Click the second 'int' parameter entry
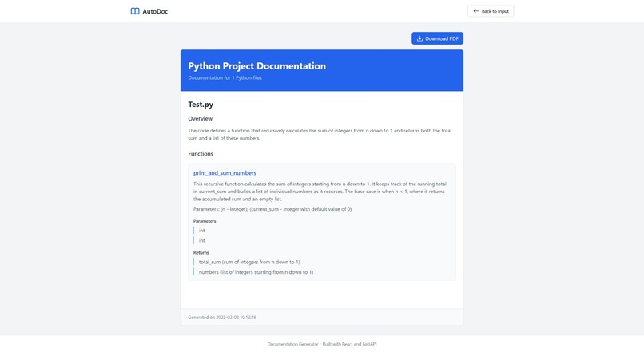The image size is (644, 352). [201, 240]
